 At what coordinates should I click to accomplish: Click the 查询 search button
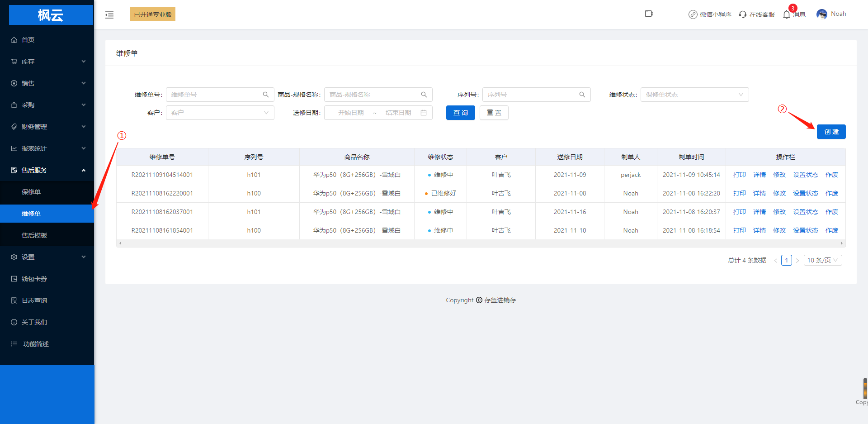460,113
